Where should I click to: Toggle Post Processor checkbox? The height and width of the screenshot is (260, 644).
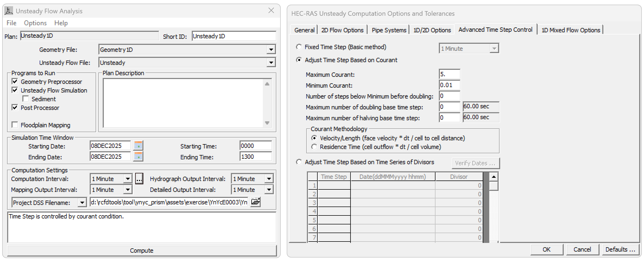15,107
